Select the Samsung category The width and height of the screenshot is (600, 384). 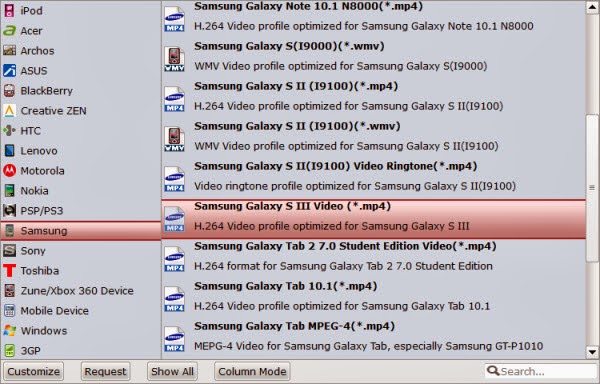[80, 231]
